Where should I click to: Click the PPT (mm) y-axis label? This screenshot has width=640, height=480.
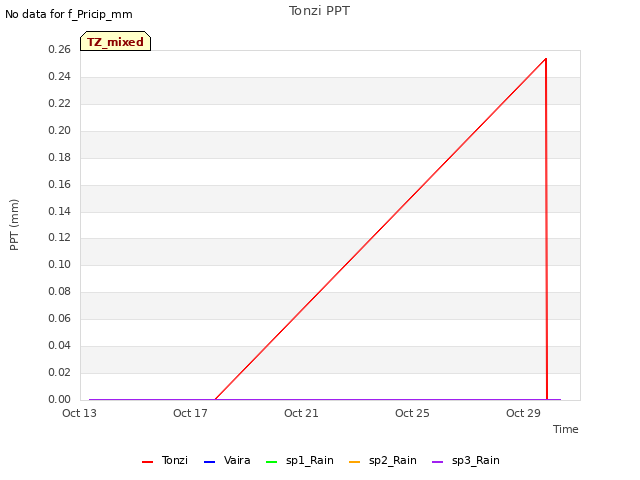click(x=14, y=224)
